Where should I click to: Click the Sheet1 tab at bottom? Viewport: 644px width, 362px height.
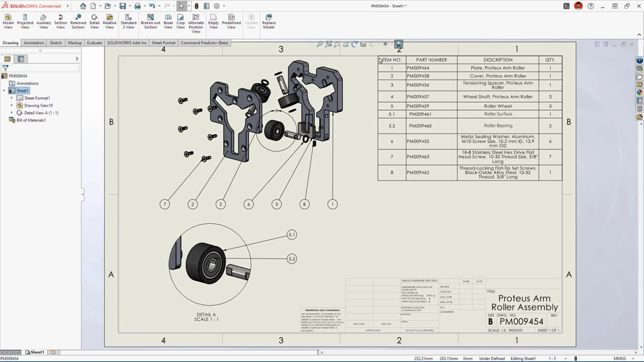tap(36, 352)
